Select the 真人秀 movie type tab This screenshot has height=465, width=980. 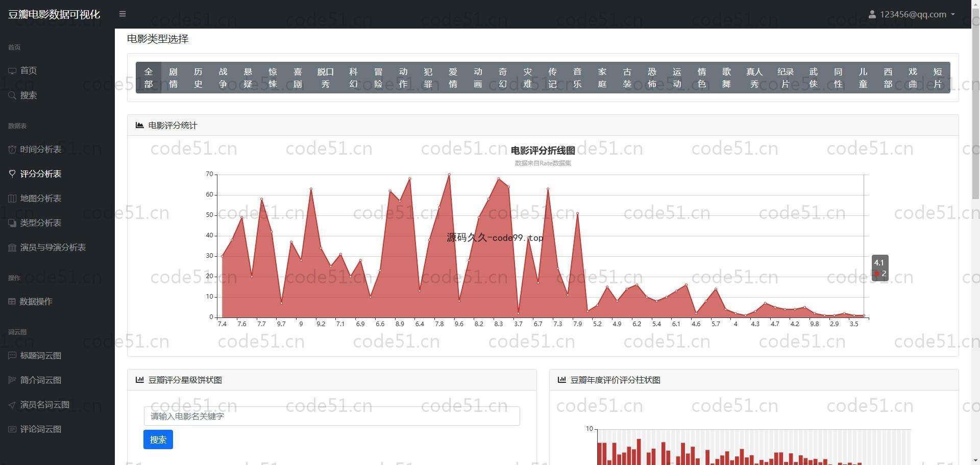click(x=754, y=78)
